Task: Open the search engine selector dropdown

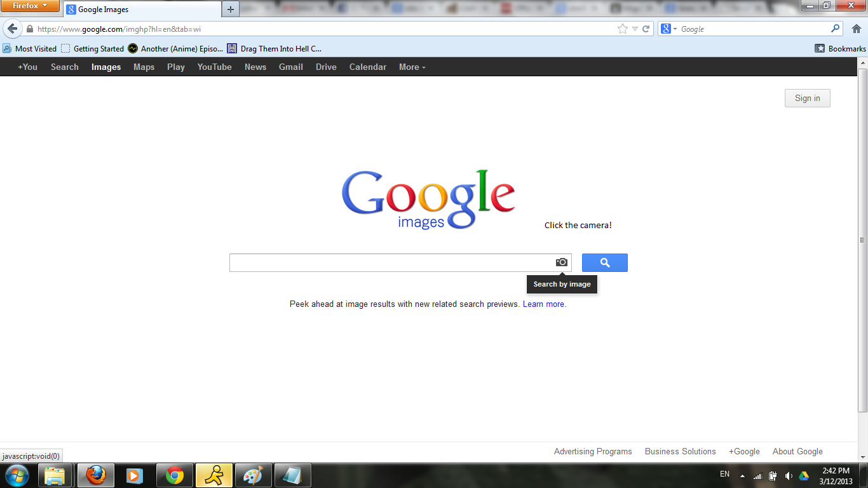Action: point(669,29)
